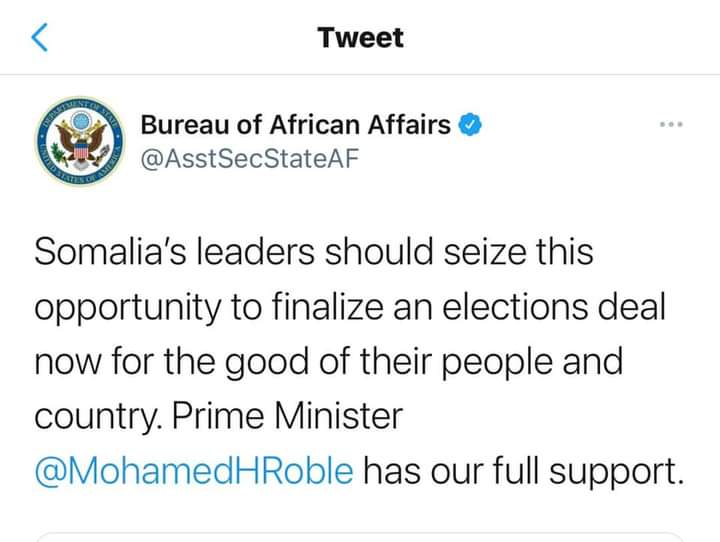Click the Department of State seal avatar
This screenshot has width=720, height=542.
click(81, 141)
